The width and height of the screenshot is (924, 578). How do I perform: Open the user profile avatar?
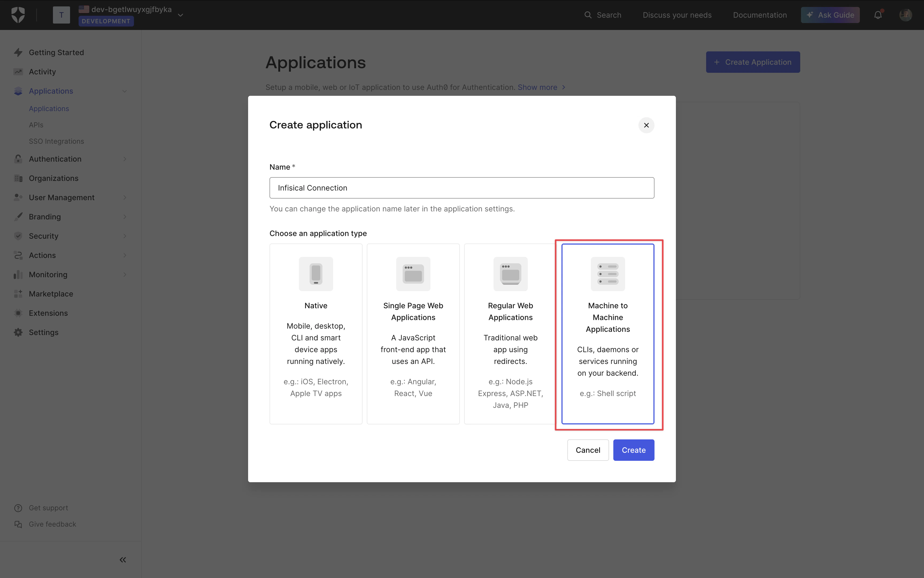pos(905,15)
